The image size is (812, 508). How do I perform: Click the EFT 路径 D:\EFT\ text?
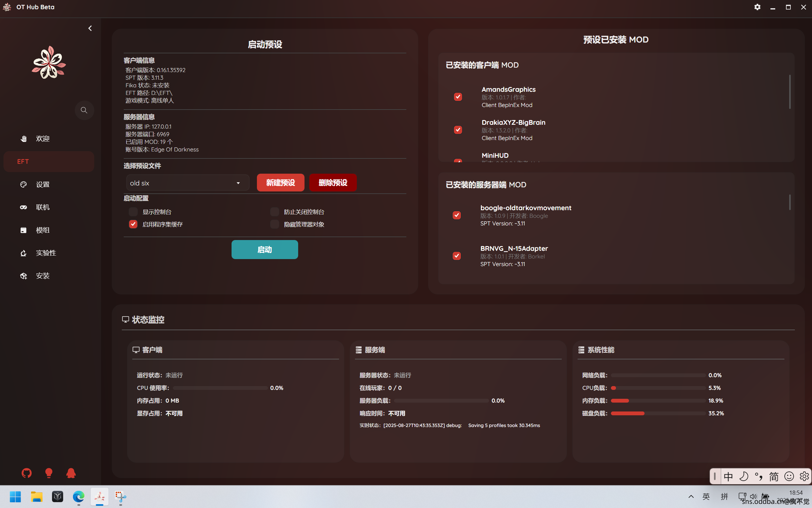(x=149, y=93)
